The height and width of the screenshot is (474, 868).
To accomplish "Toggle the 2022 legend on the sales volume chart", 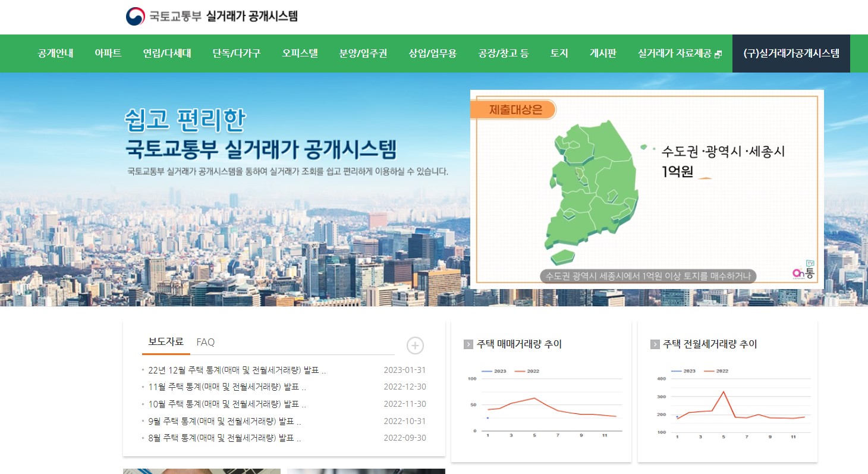I will point(526,371).
